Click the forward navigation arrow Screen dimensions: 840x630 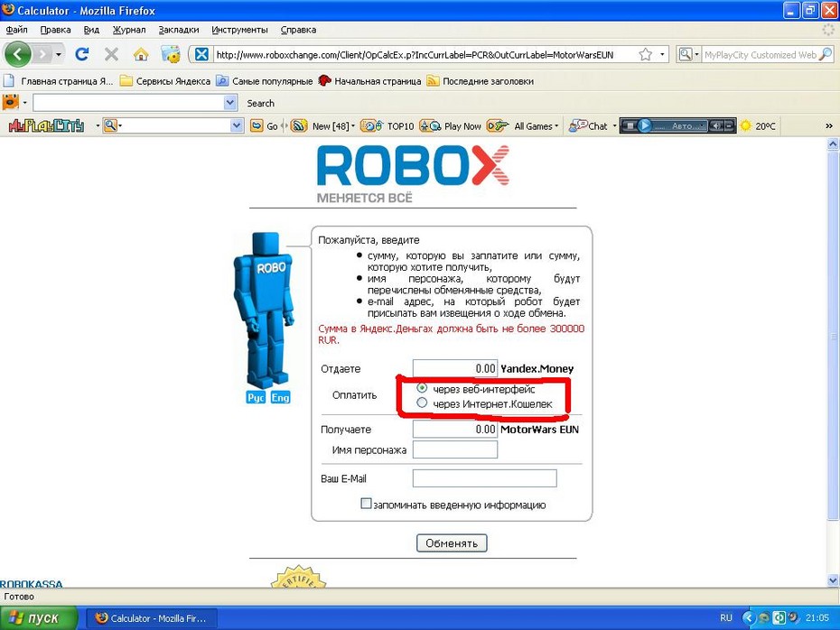pyautogui.click(x=42, y=54)
